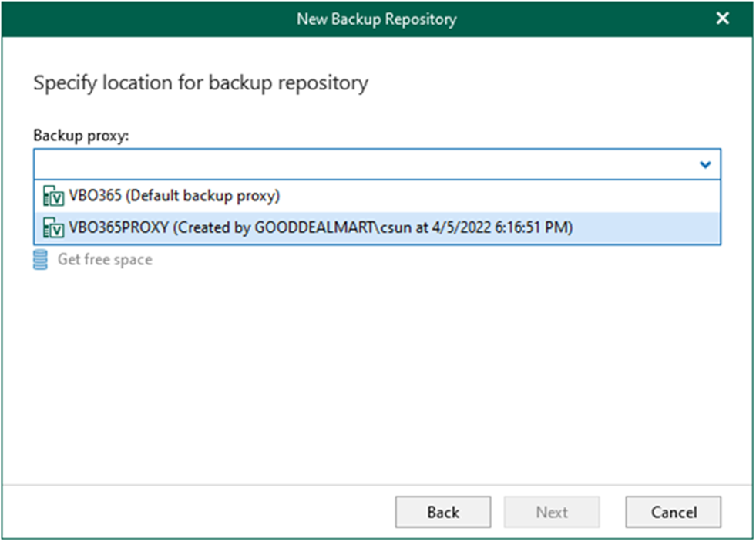This screenshot has width=756, height=542.
Task: Click the Backup proxy input field
Action: [347, 163]
